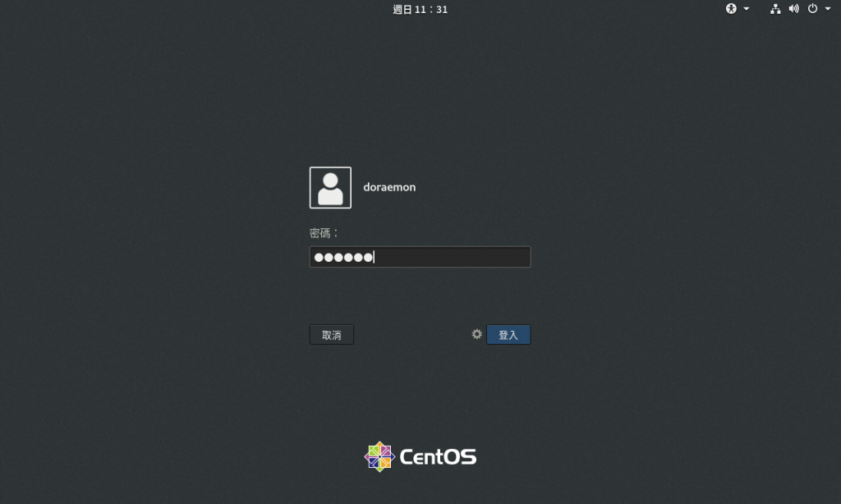
Task: Focus the password input field
Action: [x=420, y=257]
